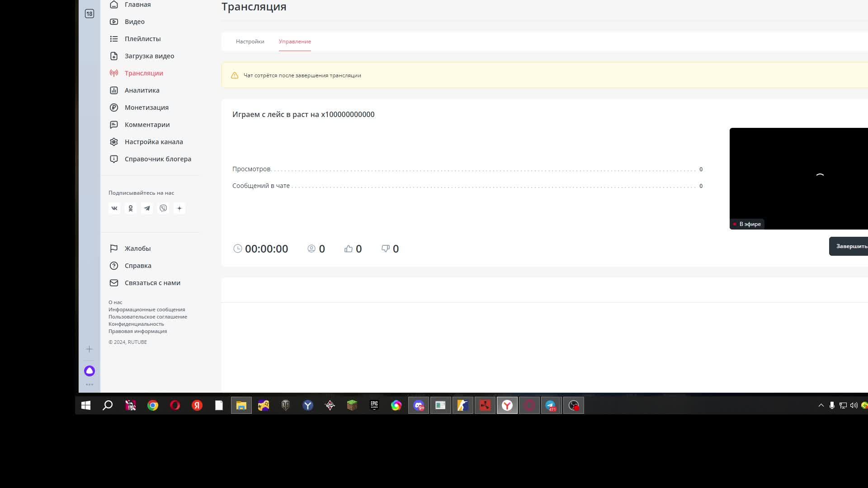Image resolution: width=868 pixels, height=488 pixels.
Task: Switch to the Настройки tab
Action: coord(250,41)
